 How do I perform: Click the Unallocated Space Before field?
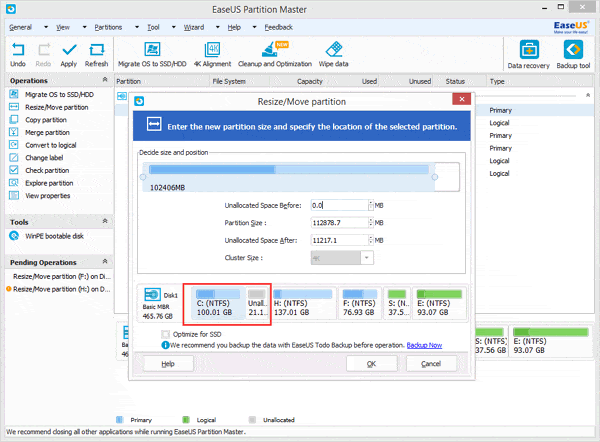(340, 205)
